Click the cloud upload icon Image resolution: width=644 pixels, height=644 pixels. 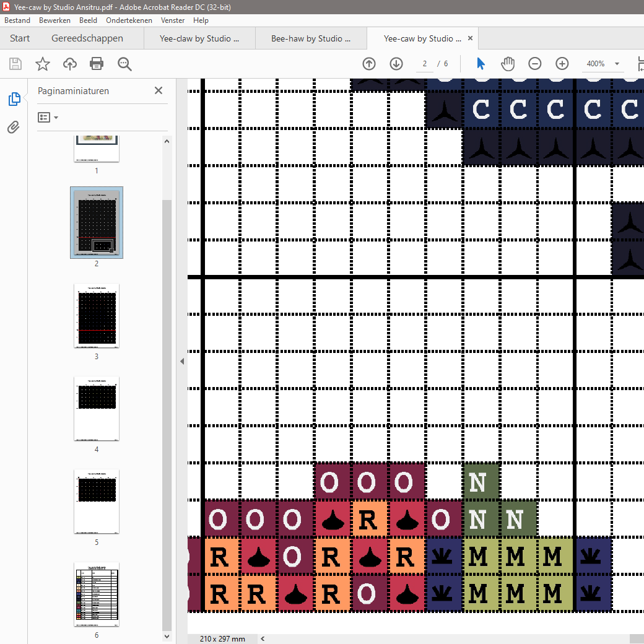coord(69,64)
